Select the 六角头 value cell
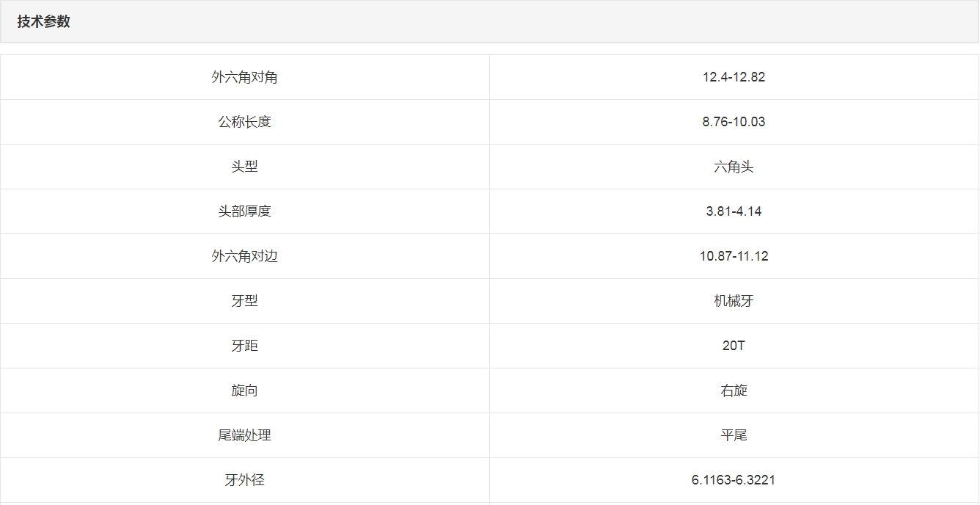This screenshot has width=980, height=505. [x=734, y=167]
